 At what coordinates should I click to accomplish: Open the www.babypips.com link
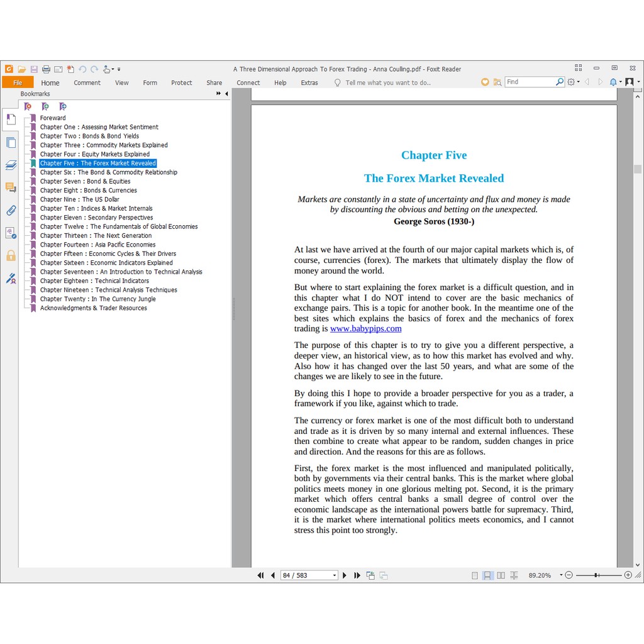tap(365, 328)
